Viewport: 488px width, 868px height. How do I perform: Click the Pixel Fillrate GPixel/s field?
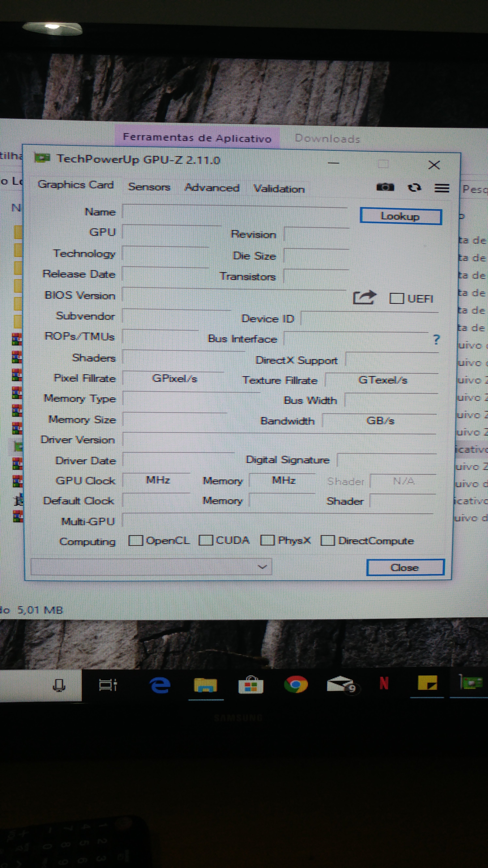[173, 378]
